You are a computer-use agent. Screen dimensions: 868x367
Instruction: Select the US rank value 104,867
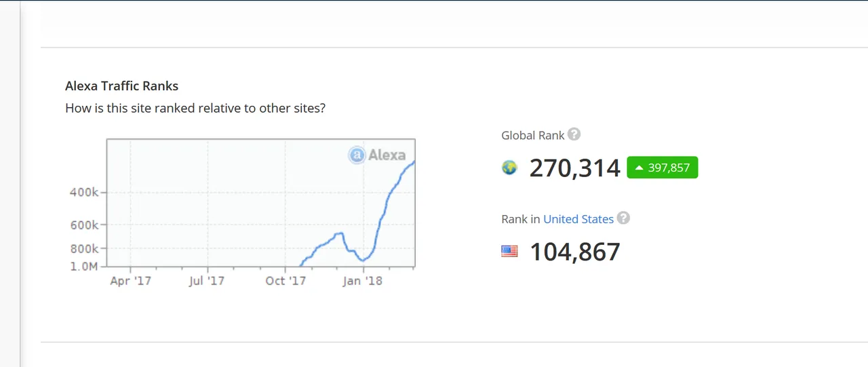(574, 252)
